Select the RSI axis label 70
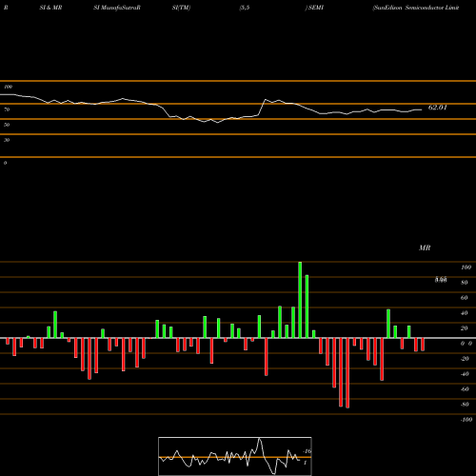 (7, 109)
